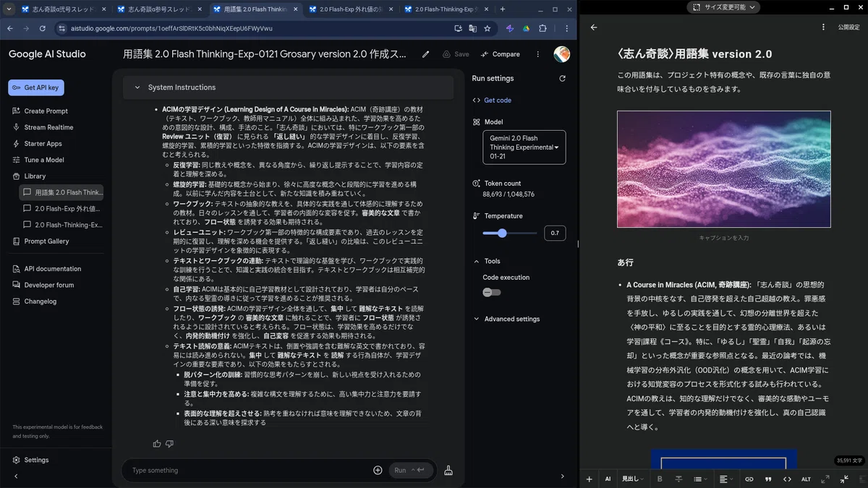Screen dimensions: 868x488
Task: Go back with the arrow in note editor
Action: point(594,27)
